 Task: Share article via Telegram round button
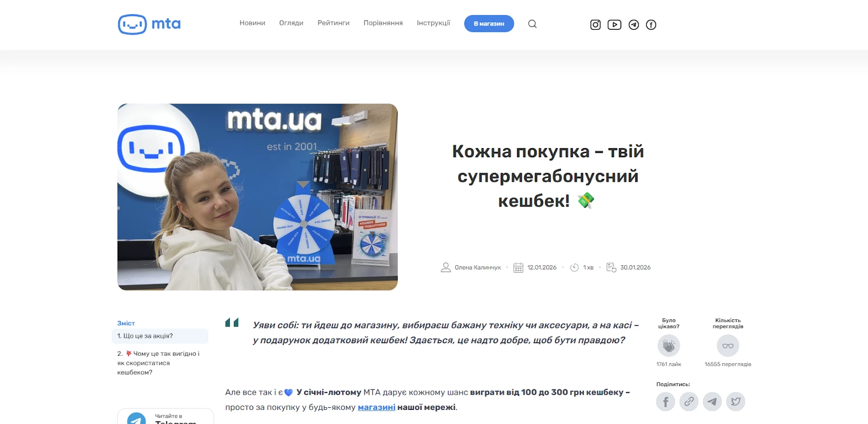coord(712,402)
